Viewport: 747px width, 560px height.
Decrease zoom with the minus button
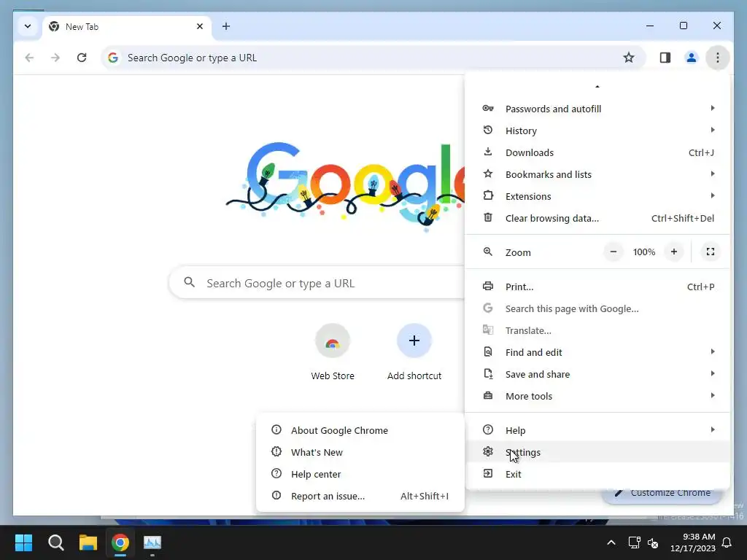[x=614, y=252]
